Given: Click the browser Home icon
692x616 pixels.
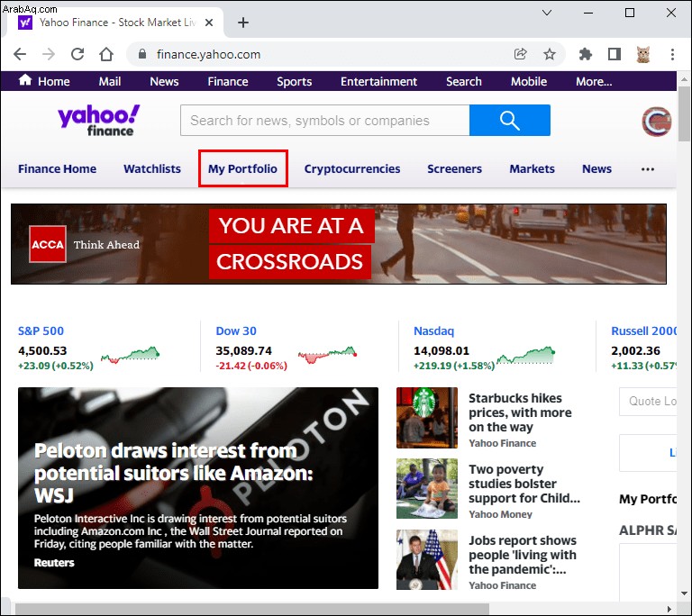Looking at the screenshot, I should coord(106,54).
